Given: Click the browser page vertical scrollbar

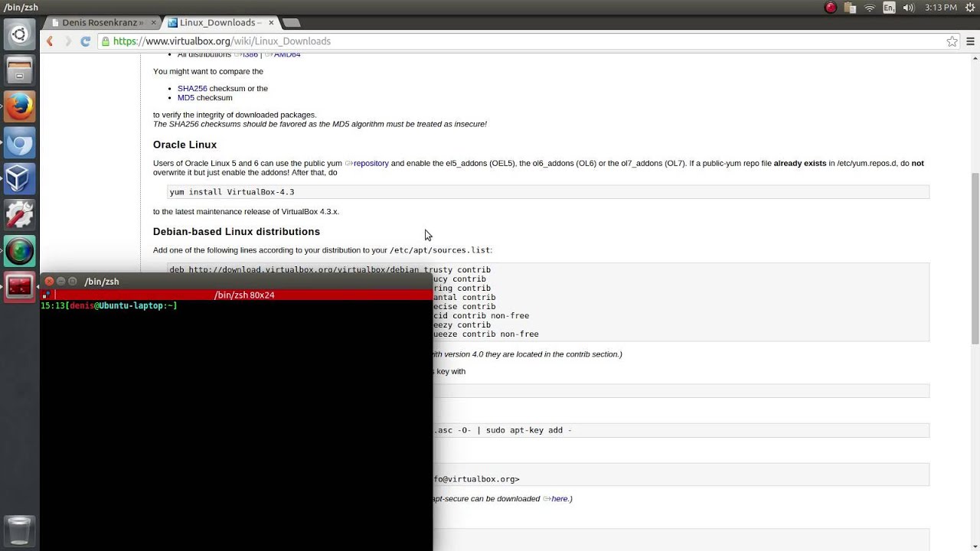Looking at the screenshot, I should click(975, 258).
